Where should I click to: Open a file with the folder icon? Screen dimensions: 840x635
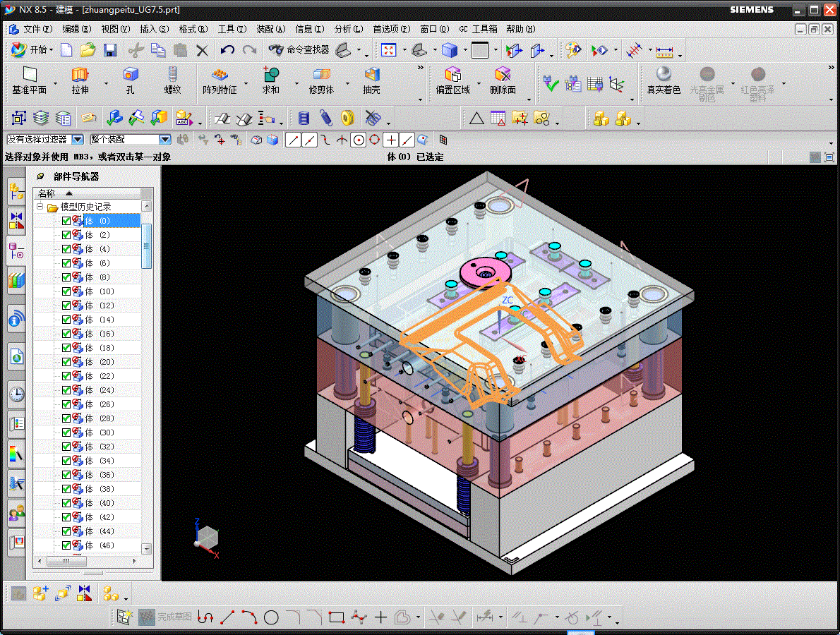point(88,50)
